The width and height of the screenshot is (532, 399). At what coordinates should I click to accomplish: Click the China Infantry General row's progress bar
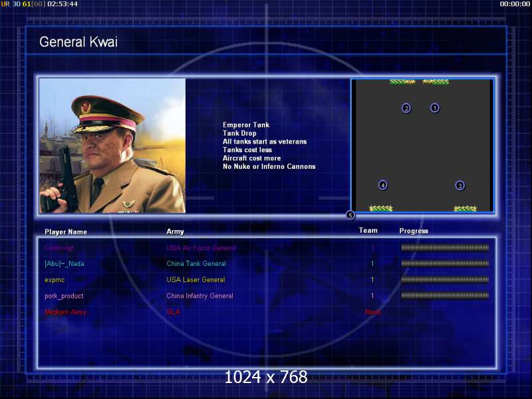(445, 295)
